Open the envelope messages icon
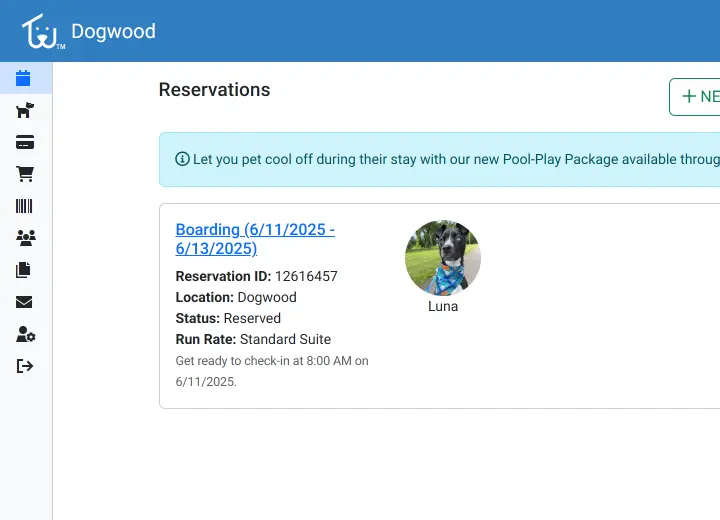 (x=25, y=302)
